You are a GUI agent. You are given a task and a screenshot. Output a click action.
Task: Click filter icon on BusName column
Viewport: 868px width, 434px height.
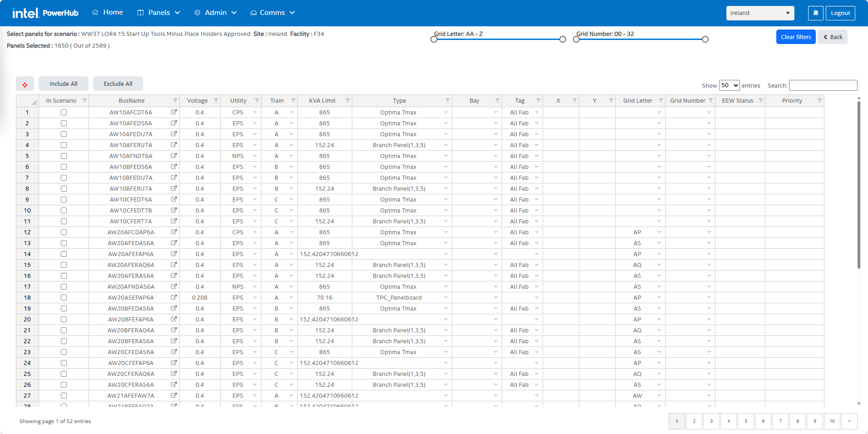coord(175,100)
